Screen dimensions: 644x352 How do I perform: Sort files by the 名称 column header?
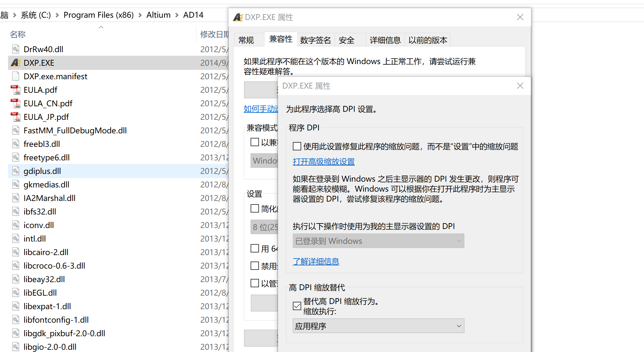point(18,34)
